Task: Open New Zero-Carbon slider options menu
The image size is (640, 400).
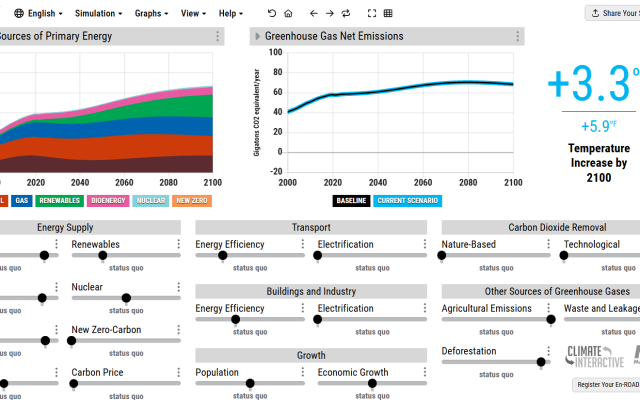Action: pos(179,329)
